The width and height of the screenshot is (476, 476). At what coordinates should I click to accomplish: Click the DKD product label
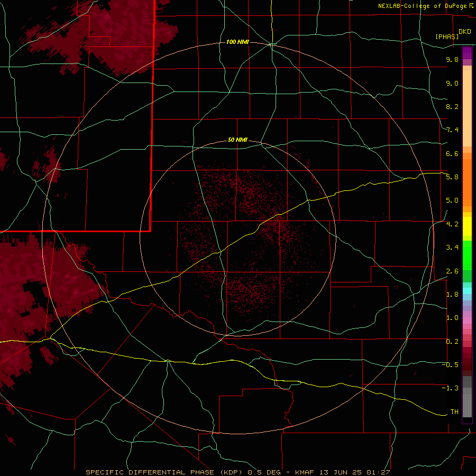pyautogui.click(x=465, y=32)
